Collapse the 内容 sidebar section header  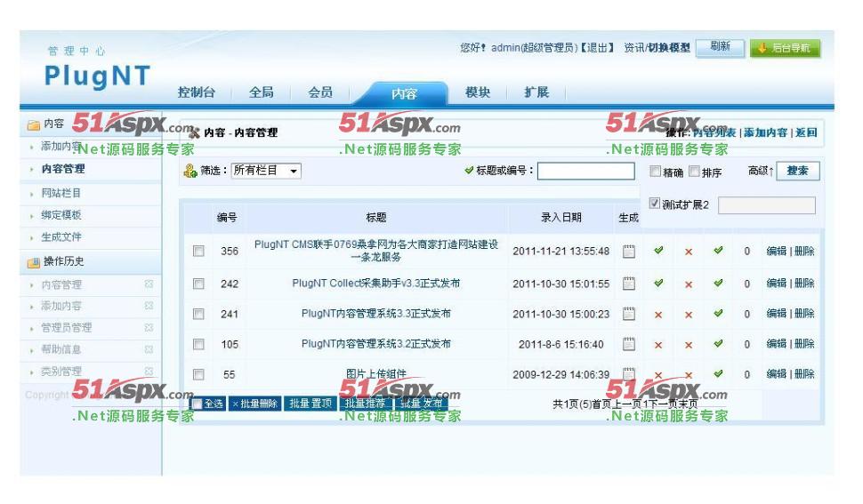coord(91,124)
